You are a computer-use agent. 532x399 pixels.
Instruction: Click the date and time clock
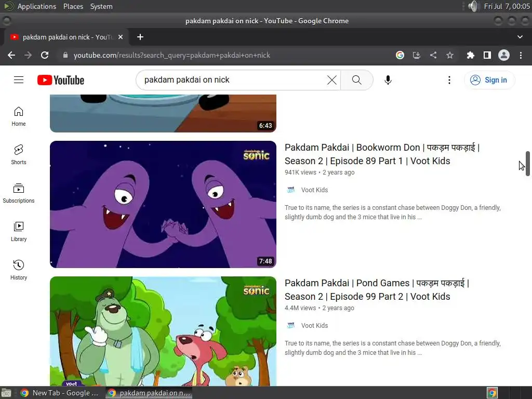coord(507,6)
